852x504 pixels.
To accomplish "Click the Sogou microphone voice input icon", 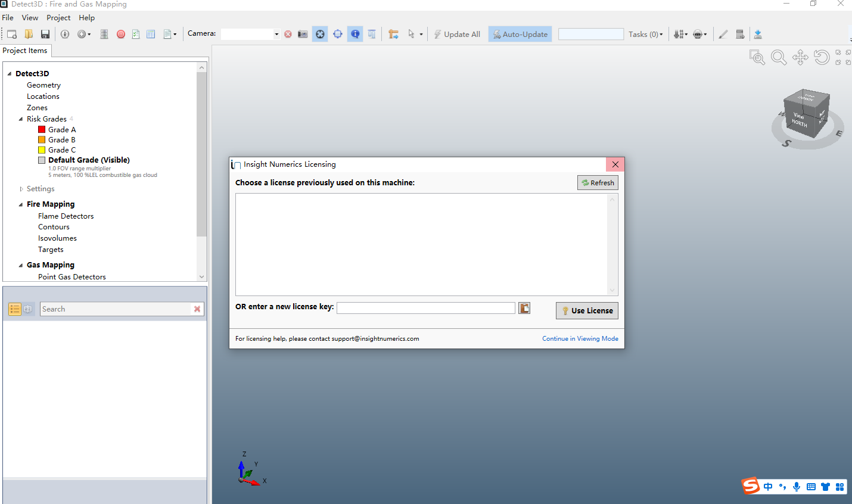I will point(797,487).
